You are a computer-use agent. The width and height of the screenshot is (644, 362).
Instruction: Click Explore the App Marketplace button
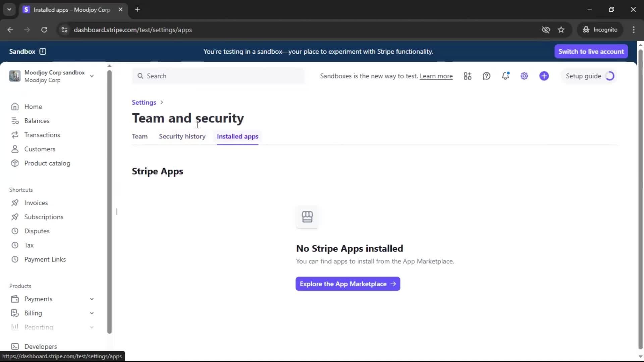[x=347, y=284]
